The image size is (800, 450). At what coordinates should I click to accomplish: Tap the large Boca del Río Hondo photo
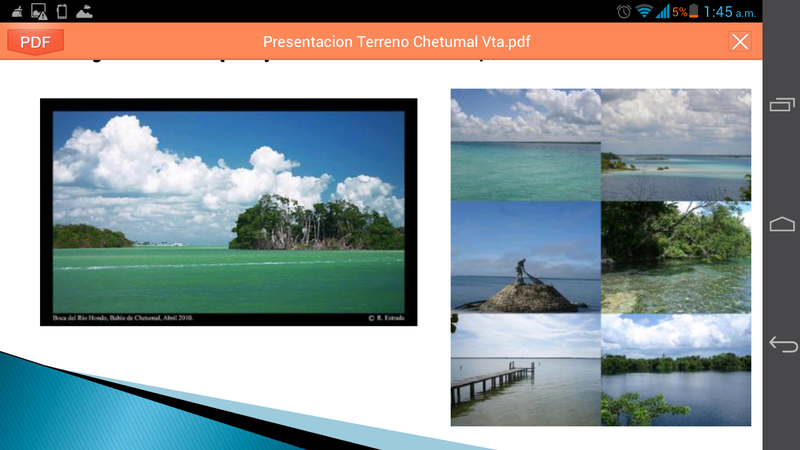(x=228, y=210)
